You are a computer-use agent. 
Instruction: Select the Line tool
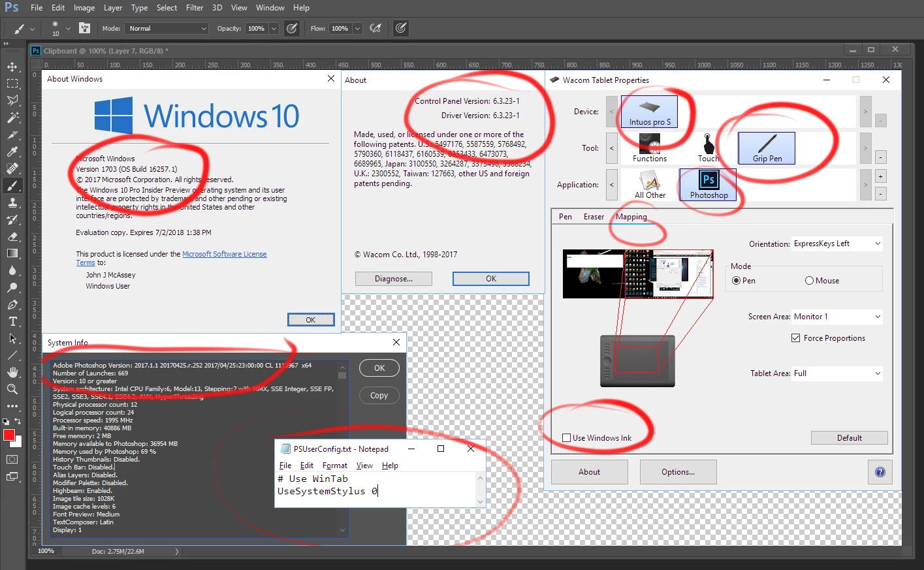[12, 355]
